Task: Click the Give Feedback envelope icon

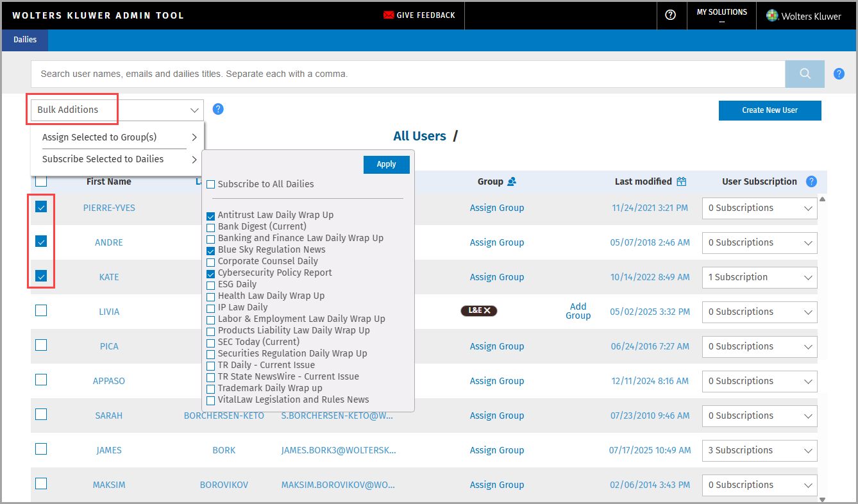Action: tap(389, 15)
